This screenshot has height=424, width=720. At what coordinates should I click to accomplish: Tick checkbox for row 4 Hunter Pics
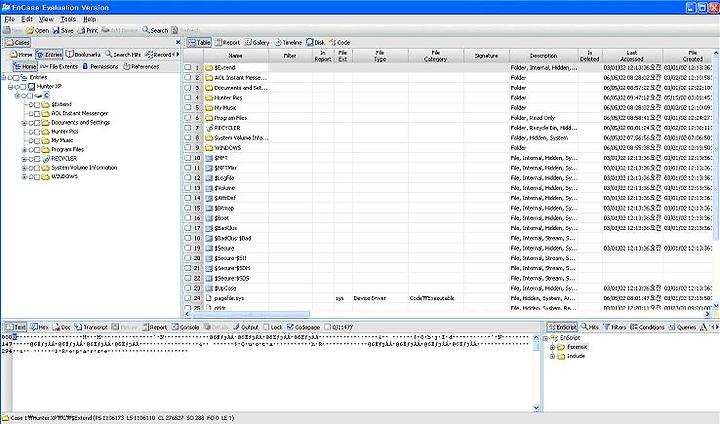(188, 98)
